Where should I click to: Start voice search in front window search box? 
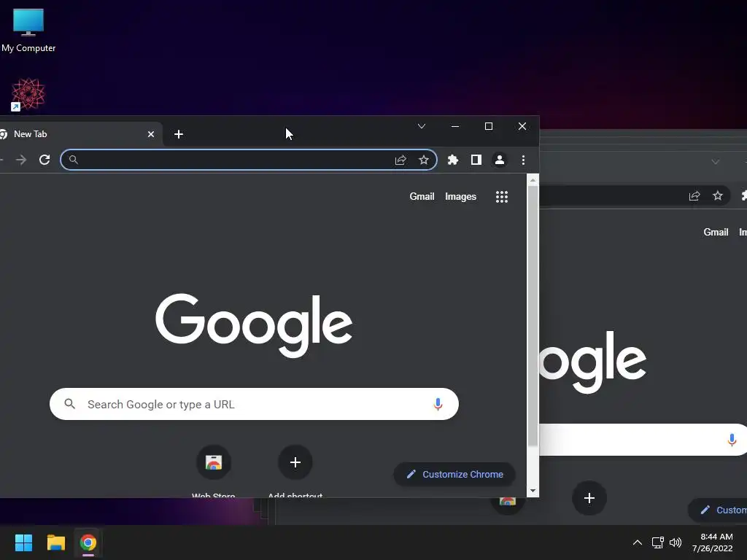(438, 404)
